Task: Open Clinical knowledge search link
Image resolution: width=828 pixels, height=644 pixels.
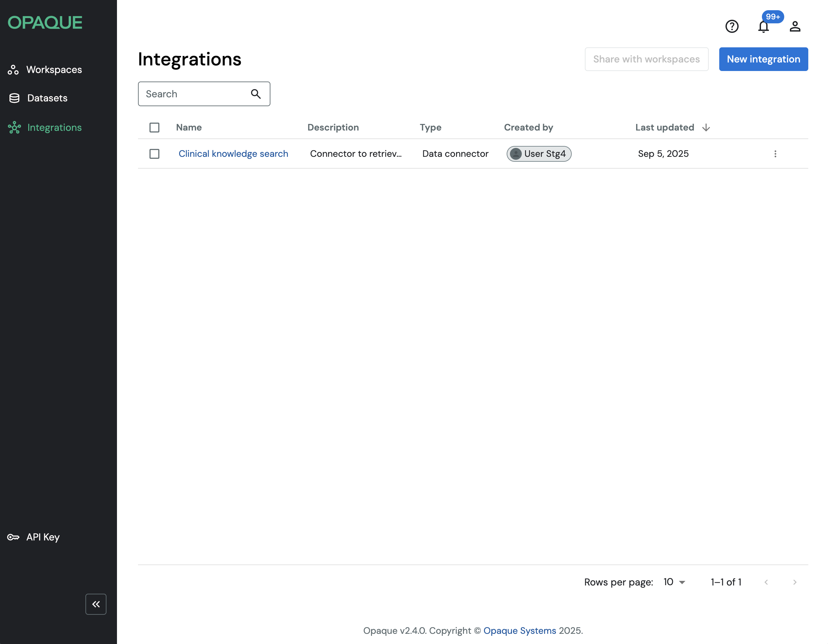Action: (x=233, y=154)
